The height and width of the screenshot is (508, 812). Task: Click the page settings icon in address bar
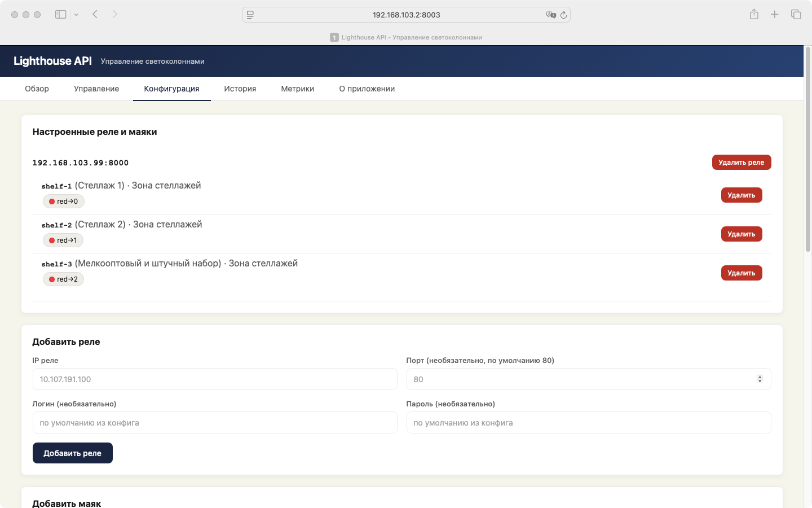(250, 15)
